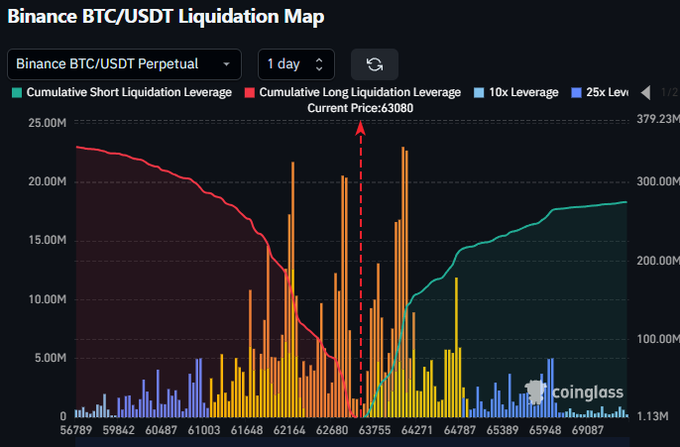Screen dimensions: 680x447
Task: Click the 56789 price axis label
Action: click(x=76, y=430)
